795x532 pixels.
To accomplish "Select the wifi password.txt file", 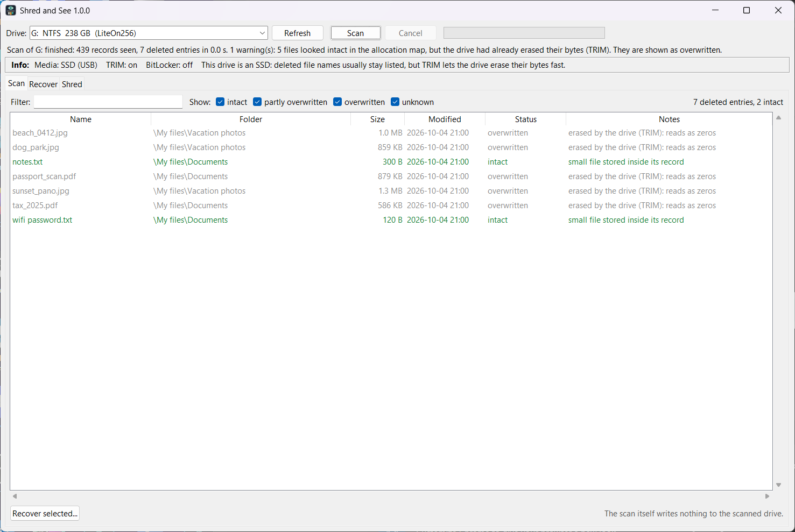I will 391,220.
